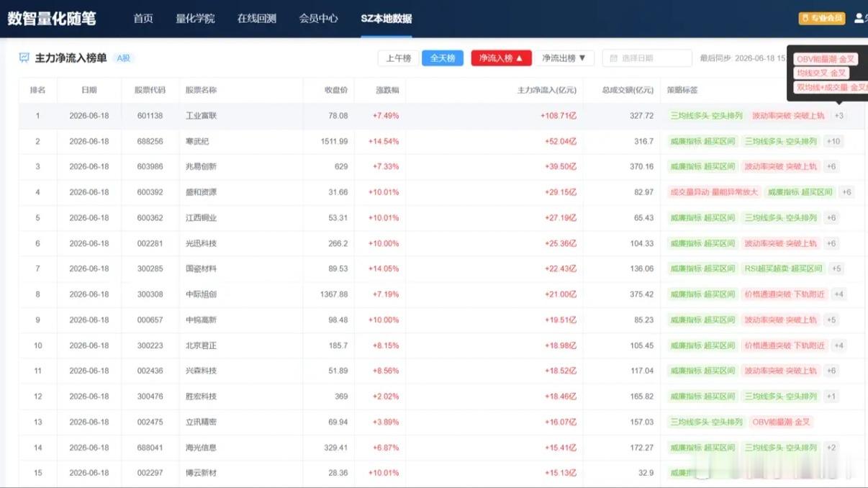The width and height of the screenshot is (868, 488).
Task: Switch to the 在线回测 nav tab
Action: [257, 19]
